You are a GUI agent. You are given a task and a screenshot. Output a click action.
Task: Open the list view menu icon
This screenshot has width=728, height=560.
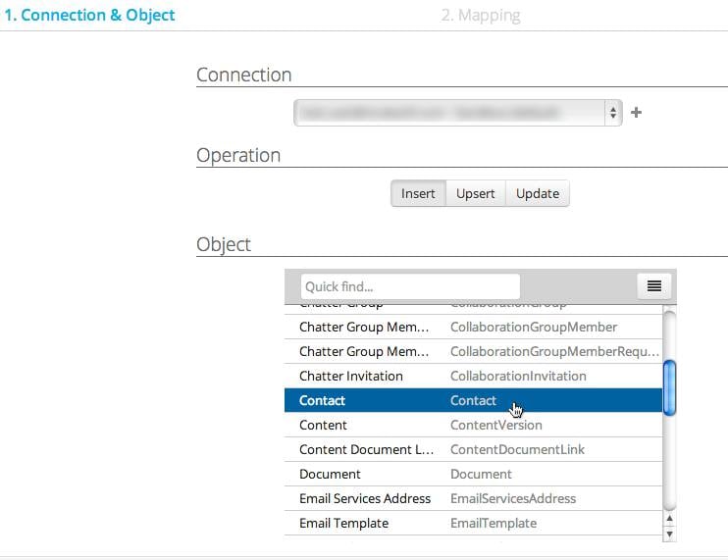coord(653,286)
